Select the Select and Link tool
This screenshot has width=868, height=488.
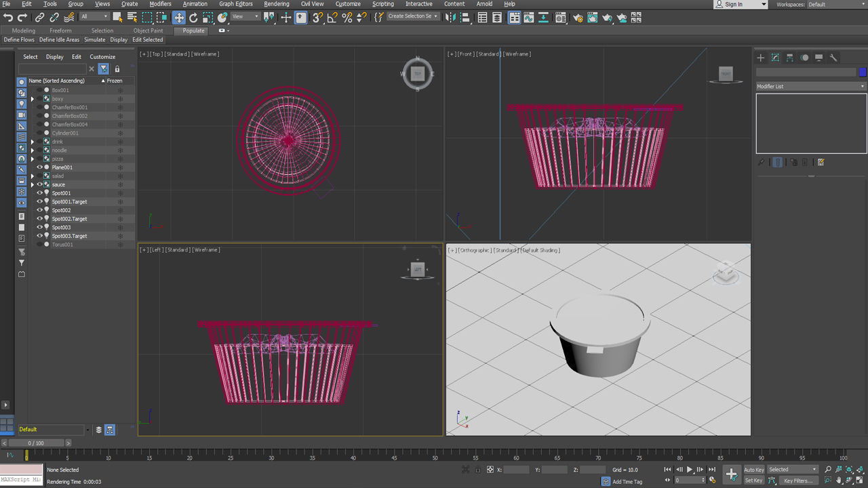(39, 17)
